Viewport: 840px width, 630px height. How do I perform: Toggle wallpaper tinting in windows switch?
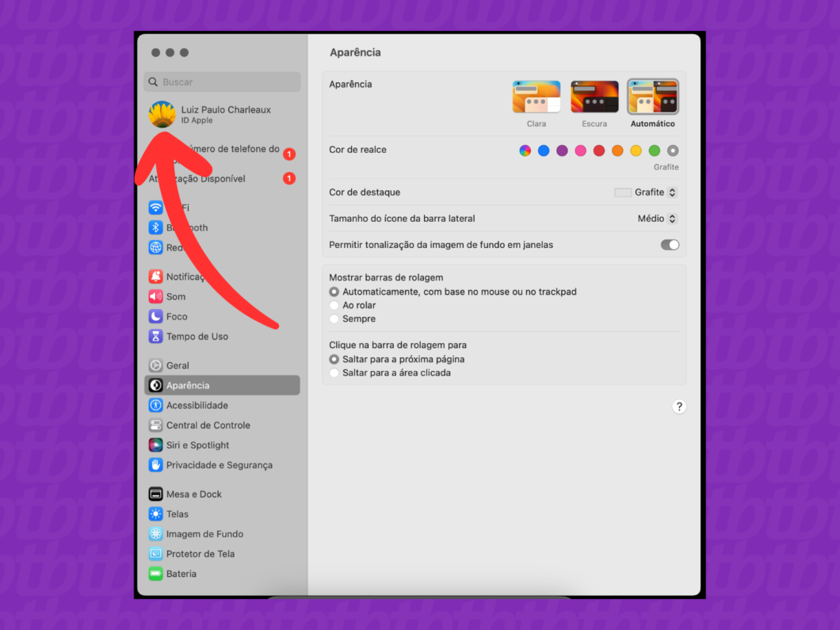670,245
